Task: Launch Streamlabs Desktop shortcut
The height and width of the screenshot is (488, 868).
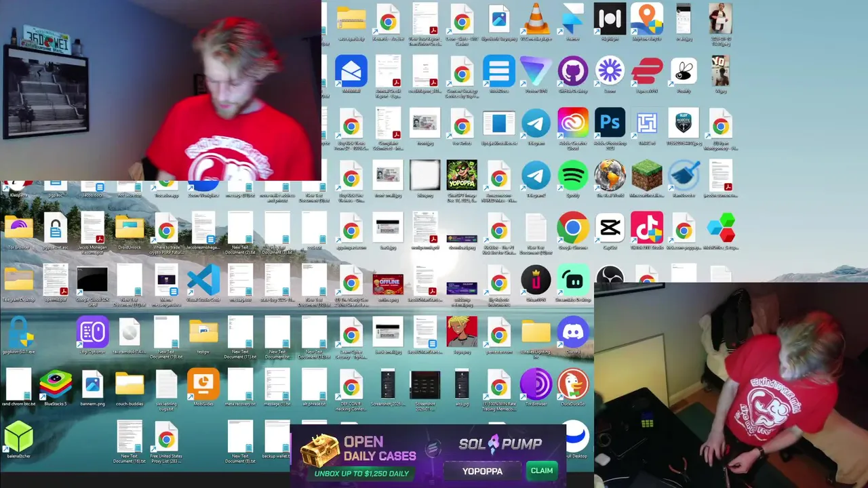Action: pyautogui.click(x=573, y=281)
